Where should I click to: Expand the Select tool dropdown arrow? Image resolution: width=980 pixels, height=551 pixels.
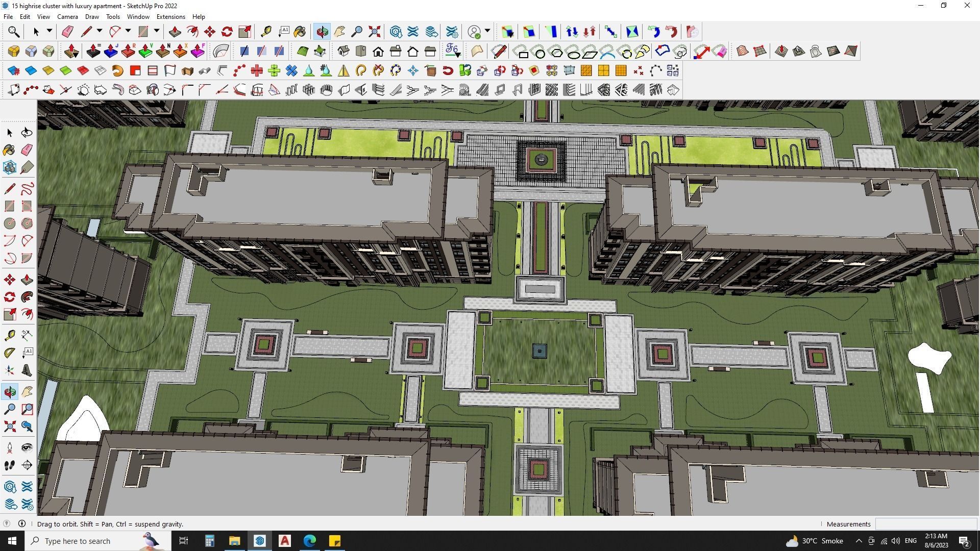(50, 31)
